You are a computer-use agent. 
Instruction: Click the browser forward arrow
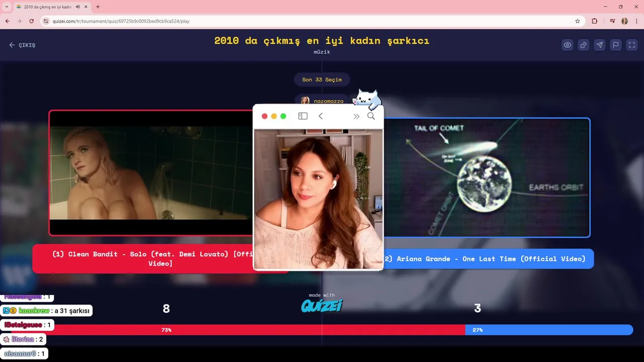19,21
